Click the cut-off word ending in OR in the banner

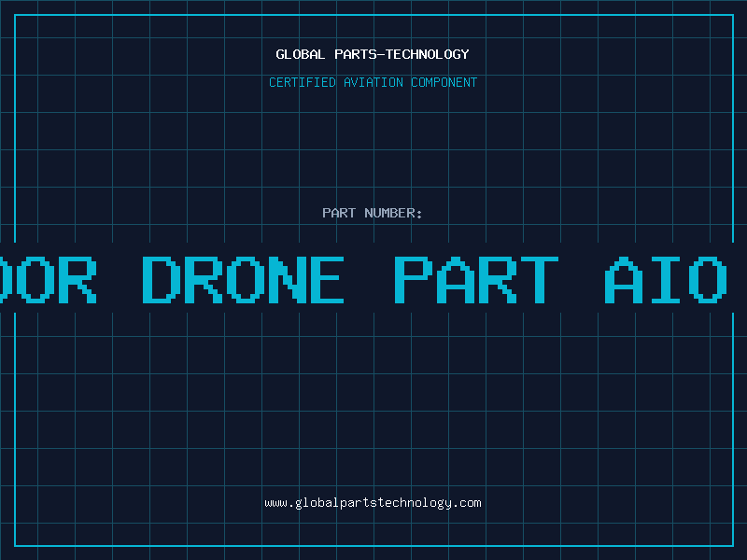pos(49,279)
